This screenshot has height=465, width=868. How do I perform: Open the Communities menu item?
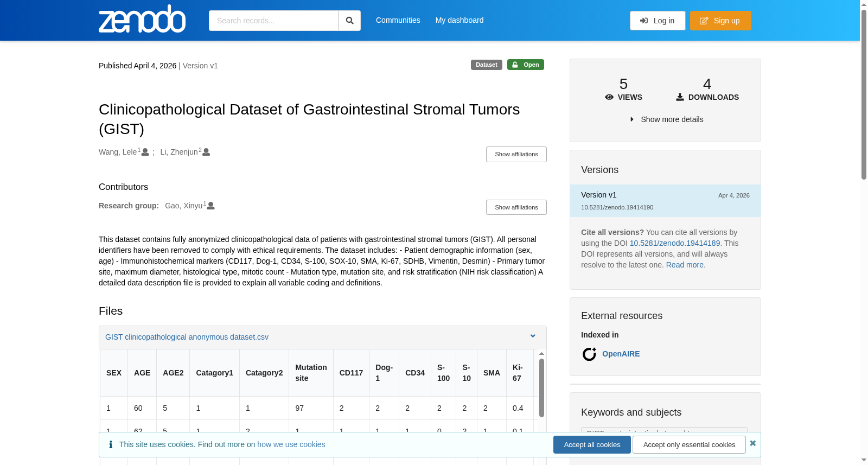398,20
